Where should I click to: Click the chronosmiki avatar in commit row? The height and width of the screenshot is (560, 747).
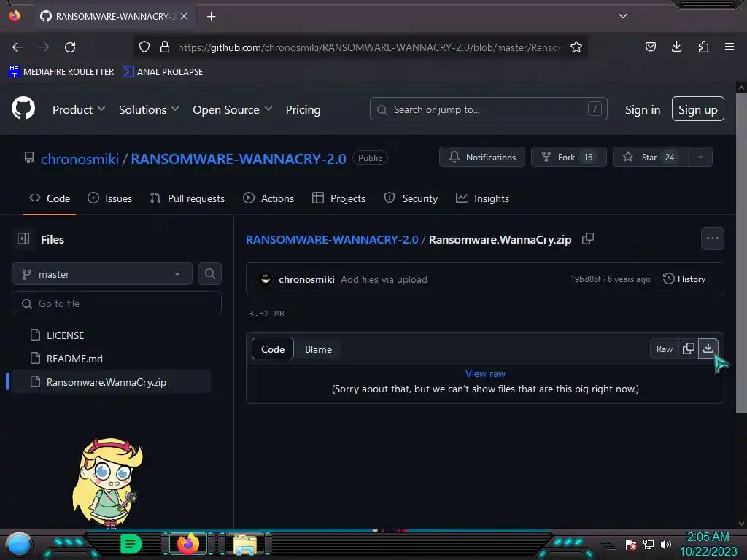pyautogui.click(x=266, y=279)
